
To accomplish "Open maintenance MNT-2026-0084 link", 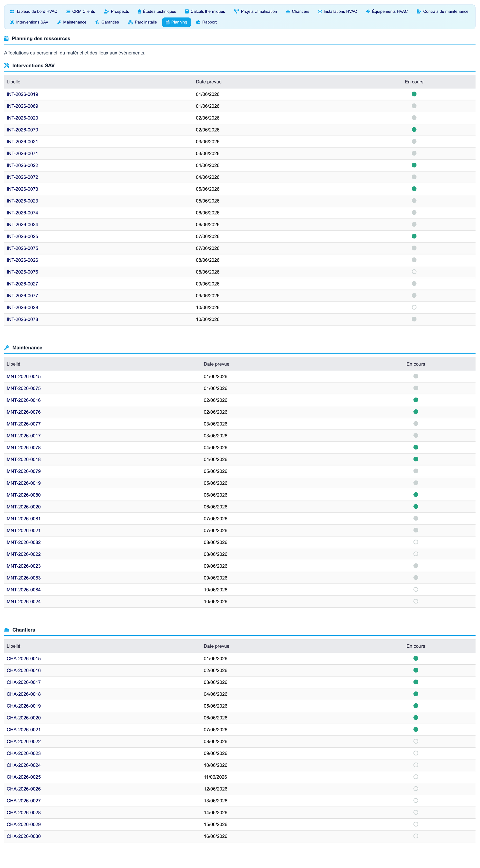I will pos(24,590).
